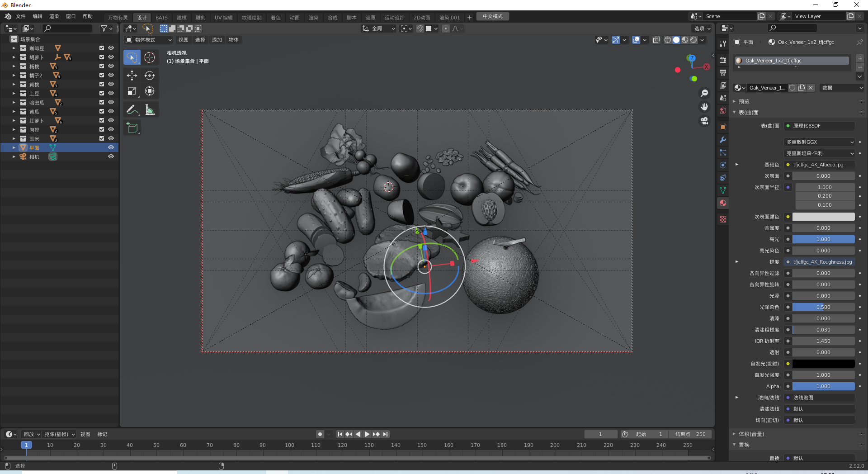Click the 视图 menu in the 3D viewport
The height and width of the screenshot is (474, 868).
click(x=183, y=40)
